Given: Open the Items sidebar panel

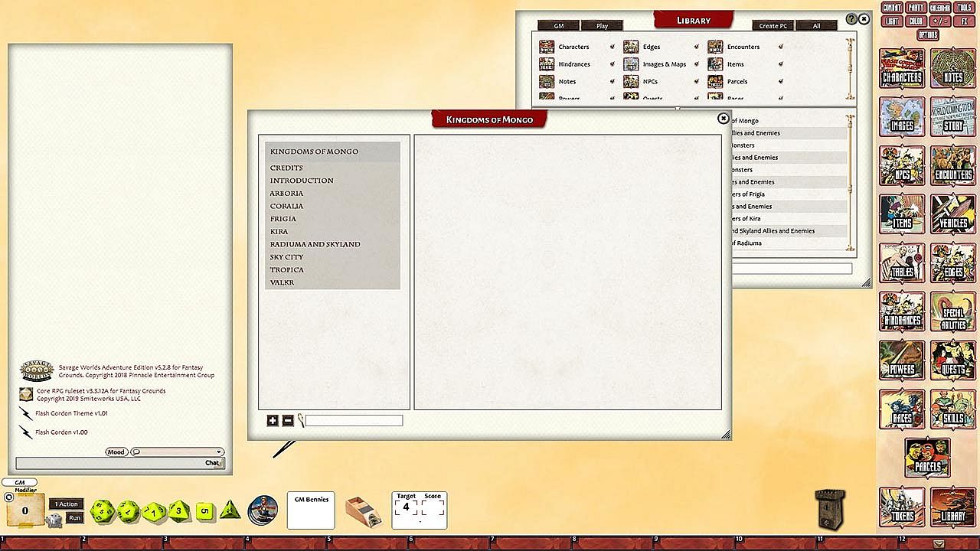Looking at the screenshot, I should [x=902, y=214].
